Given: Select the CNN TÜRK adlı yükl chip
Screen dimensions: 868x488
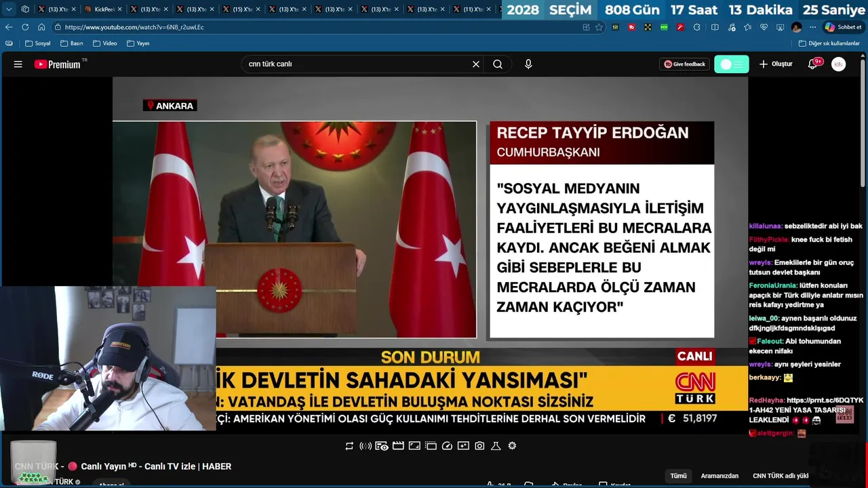Looking at the screenshot, I should [781, 476].
